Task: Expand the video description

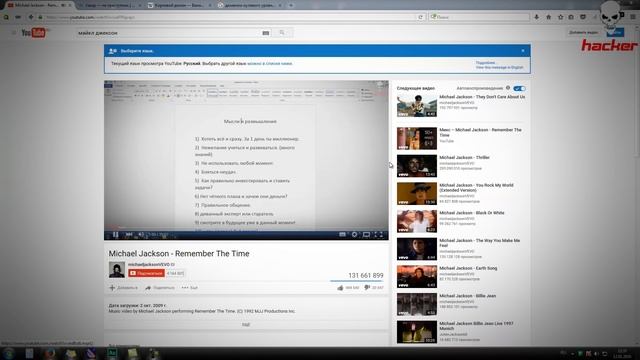Action: pyautogui.click(x=246, y=325)
